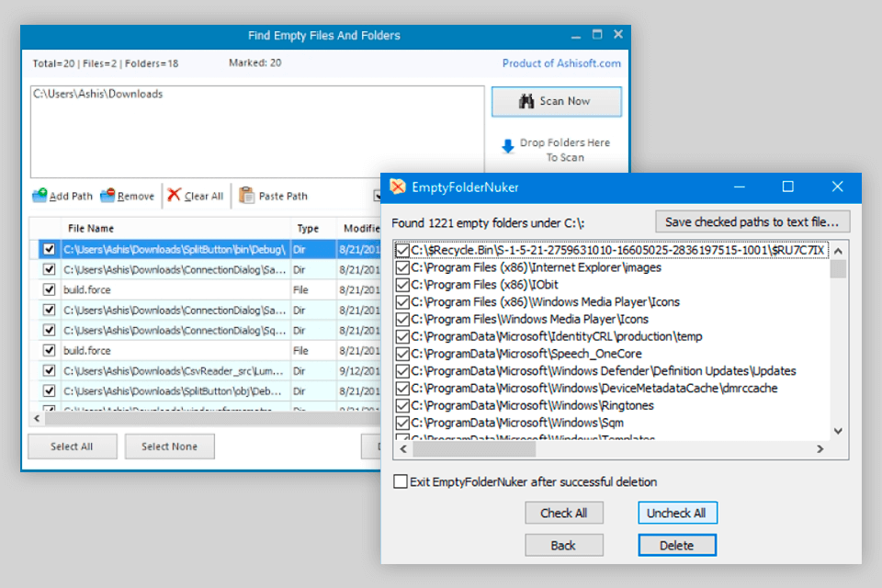Click the Paste Path clipboard icon
Screen dimensions: 882x588
click(x=245, y=194)
